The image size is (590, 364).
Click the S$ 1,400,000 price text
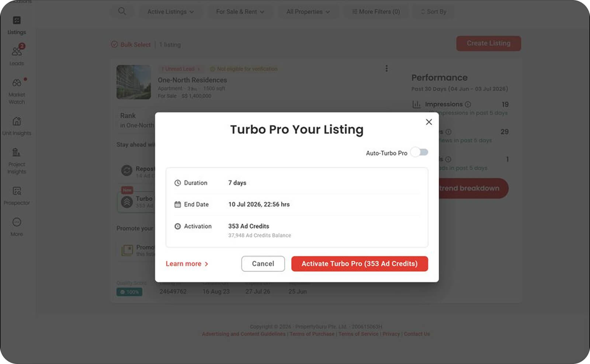pyautogui.click(x=197, y=96)
